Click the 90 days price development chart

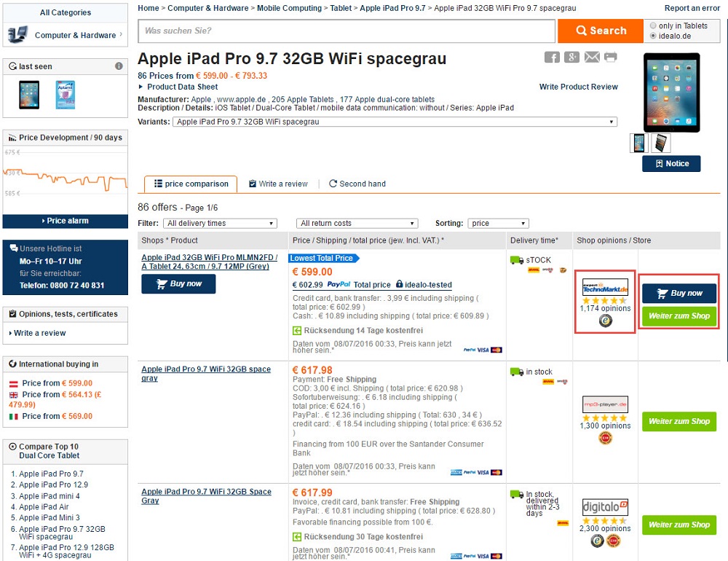point(66,180)
